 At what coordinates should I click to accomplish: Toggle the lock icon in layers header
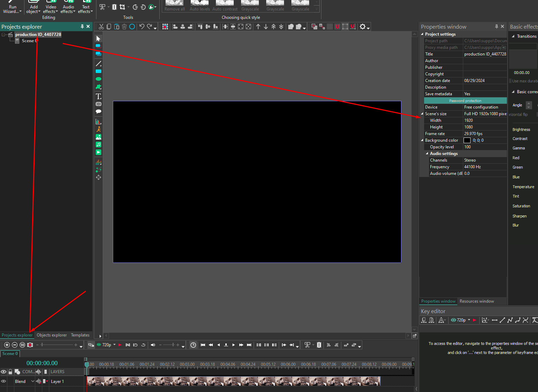pyautogui.click(x=10, y=372)
